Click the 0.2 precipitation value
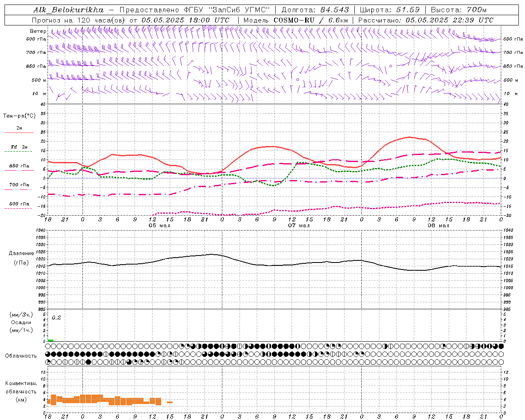This screenshot has height=420, width=525. pos(57,318)
